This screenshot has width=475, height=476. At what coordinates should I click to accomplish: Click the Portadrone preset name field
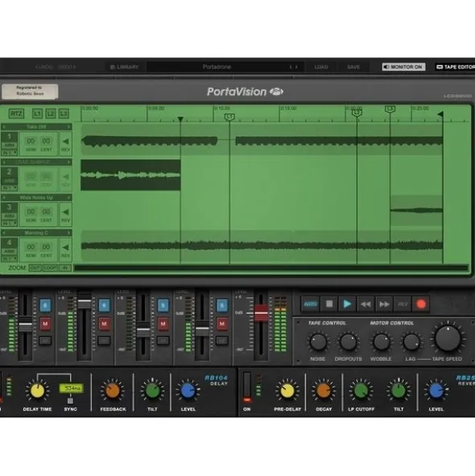[217, 67]
